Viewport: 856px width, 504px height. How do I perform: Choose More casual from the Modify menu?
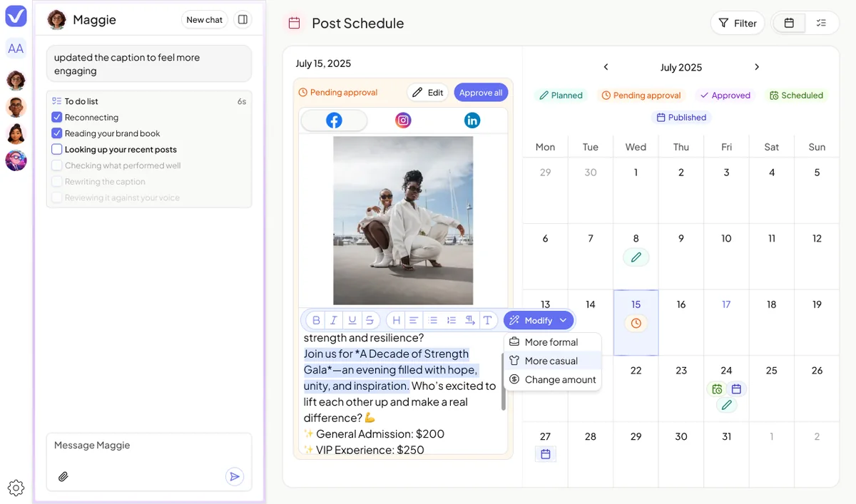[x=552, y=361]
